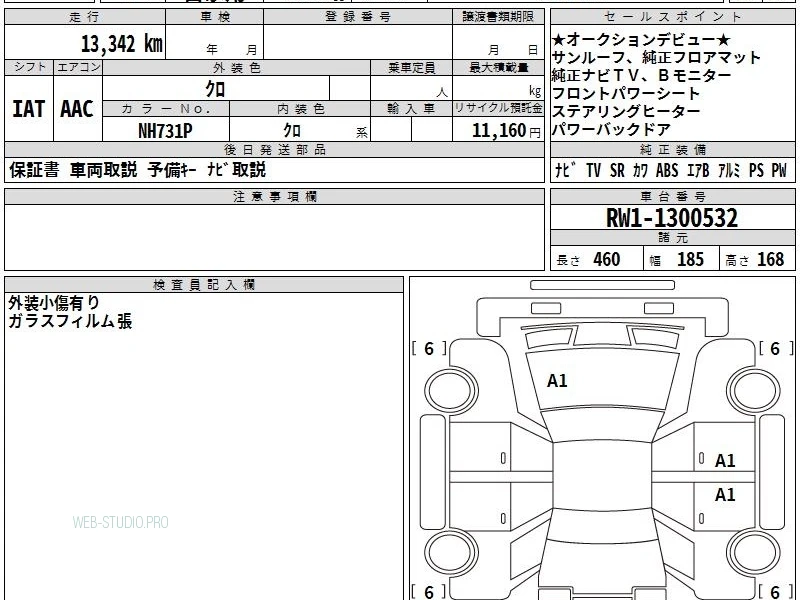Select the ステアリングヒーター line
Image resolution: width=800 pixels, height=600 pixels.
pos(626,111)
